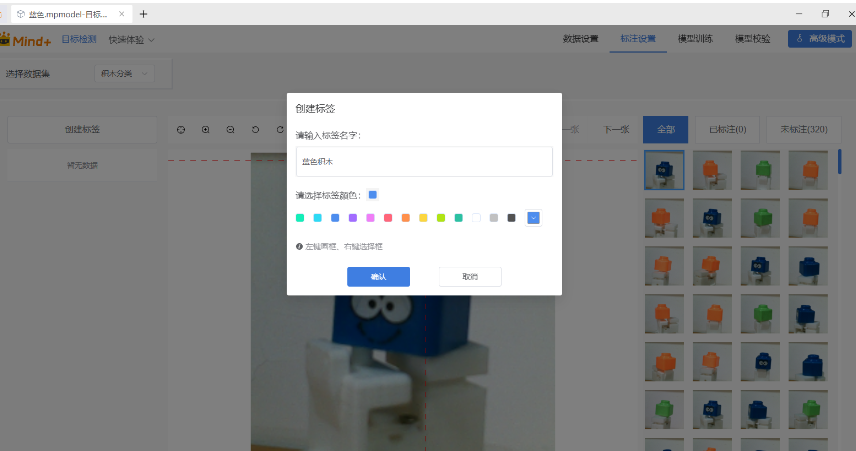Viewport: 856px width, 451px height.
Task: Choose the yellow label color swatch
Action: coord(423,217)
